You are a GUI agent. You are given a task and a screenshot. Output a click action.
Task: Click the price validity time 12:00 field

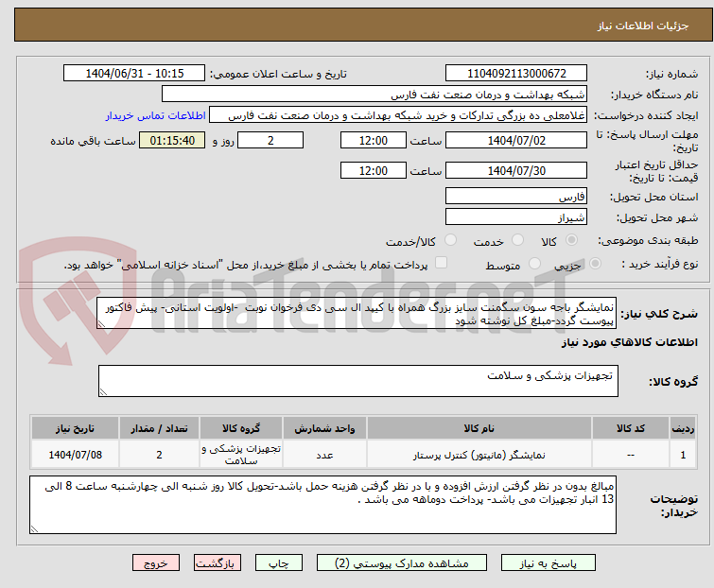(x=374, y=171)
